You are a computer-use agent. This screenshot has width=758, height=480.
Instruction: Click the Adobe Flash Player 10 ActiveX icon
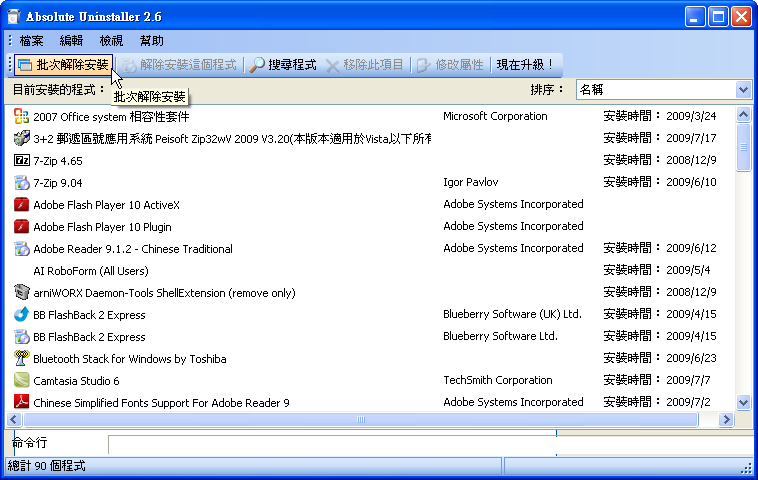tap(22, 205)
